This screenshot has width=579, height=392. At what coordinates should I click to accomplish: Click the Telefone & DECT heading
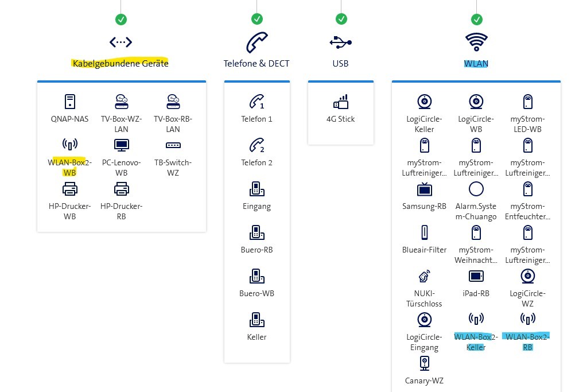(257, 63)
